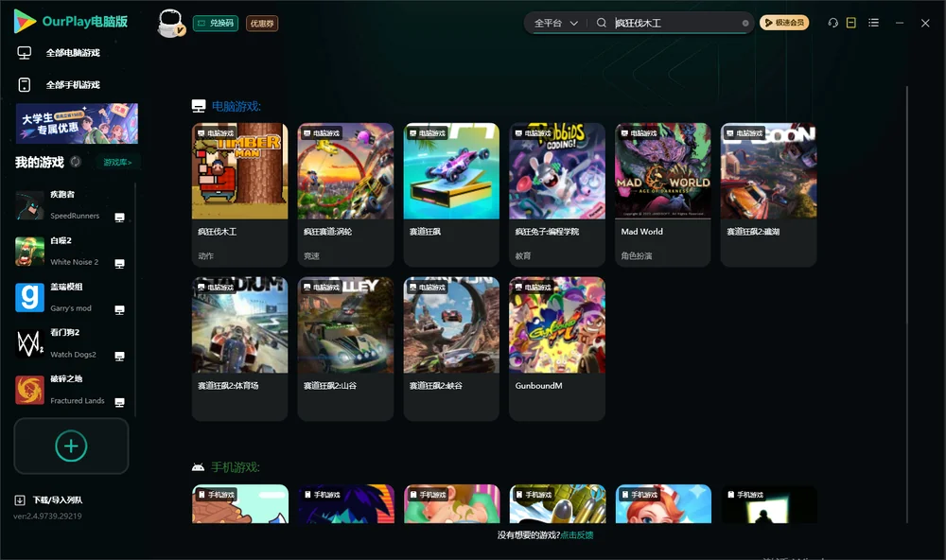This screenshot has width=946, height=560.
Task: Open the 疯狂兔子:编程学院 game card
Action: tap(557, 194)
